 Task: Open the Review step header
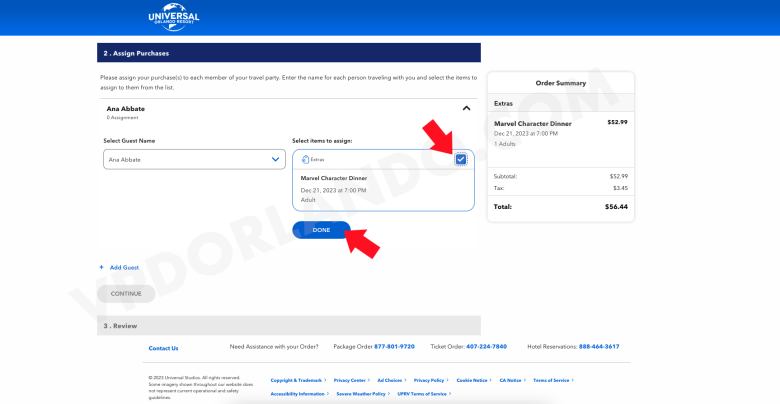(289, 325)
